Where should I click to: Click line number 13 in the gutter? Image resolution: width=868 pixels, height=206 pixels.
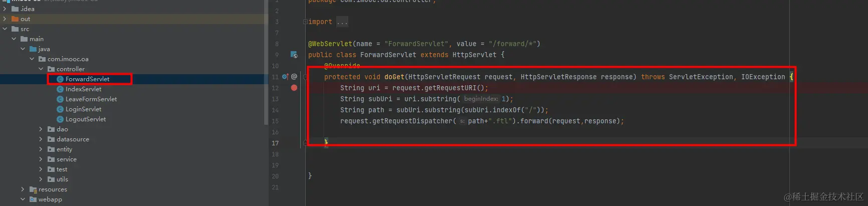[x=275, y=99]
